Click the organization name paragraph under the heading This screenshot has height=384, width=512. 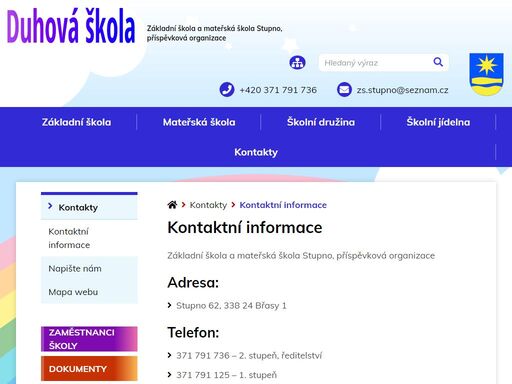tap(301, 256)
